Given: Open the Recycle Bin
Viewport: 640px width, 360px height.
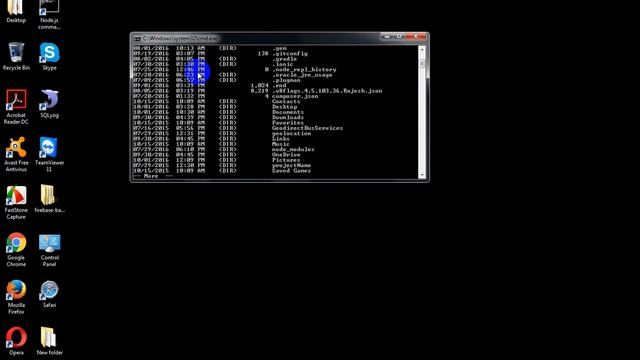Looking at the screenshot, I should click(x=16, y=56).
